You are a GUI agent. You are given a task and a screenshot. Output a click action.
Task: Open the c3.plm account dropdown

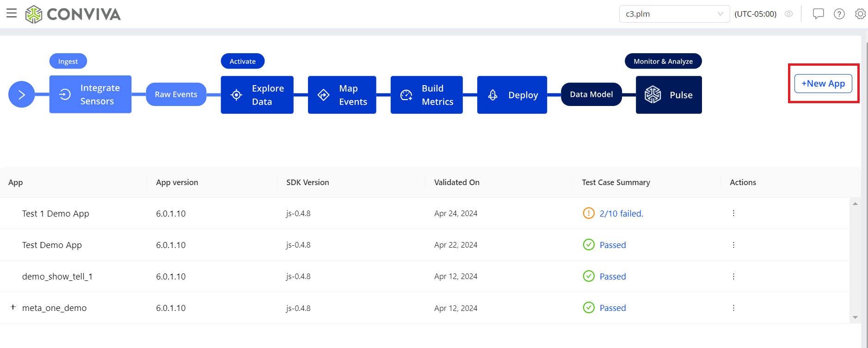674,14
